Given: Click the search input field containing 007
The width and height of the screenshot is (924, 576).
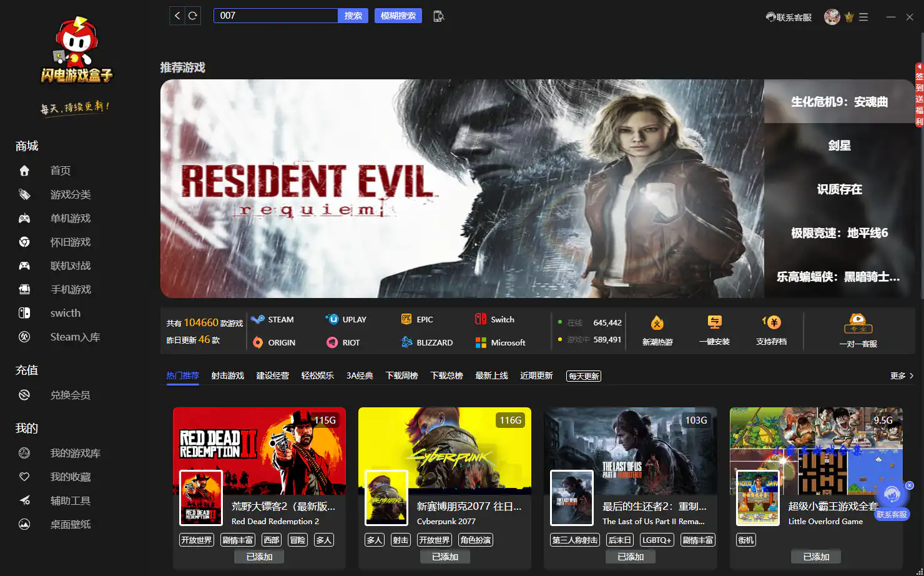Looking at the screenshot, I should 275,16.
